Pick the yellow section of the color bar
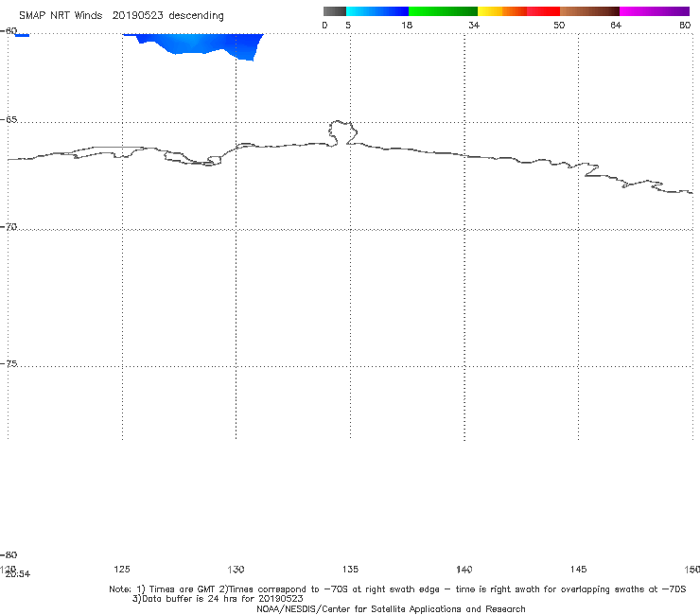This screenshot has width=700, height=615. [x=490, y=11]
